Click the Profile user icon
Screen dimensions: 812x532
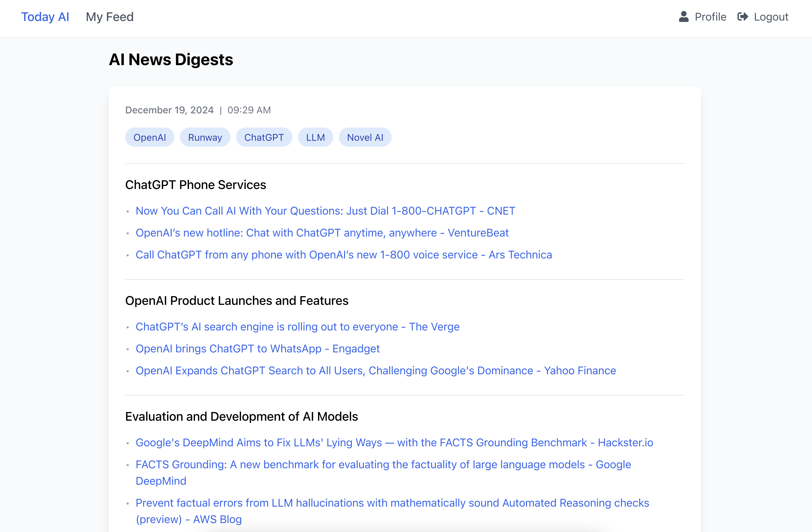(x=683, y=17)
